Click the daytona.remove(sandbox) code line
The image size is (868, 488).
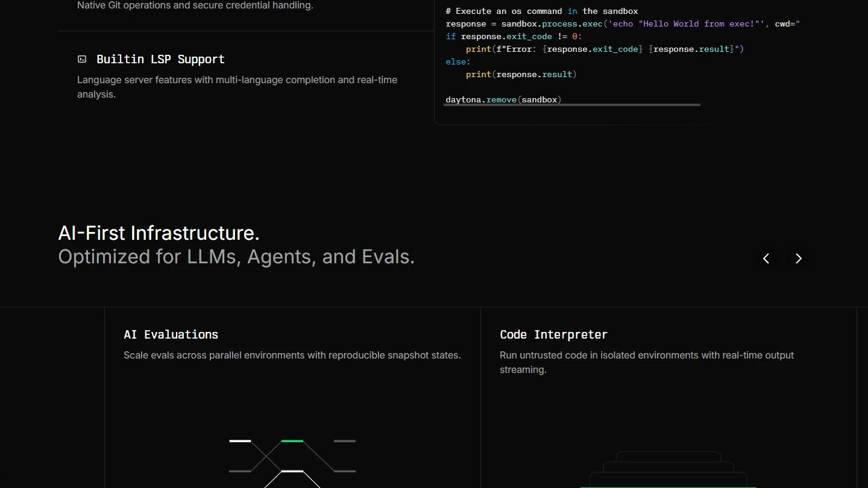click(x=503, y=99)
